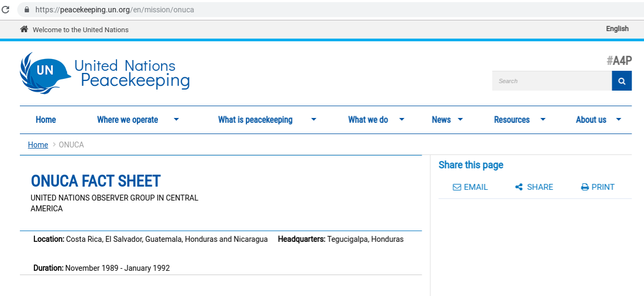The height and width of the screenshot is (296, 644).
Task: Expand the About us dropdown arrow
Action: click(619, 119)
